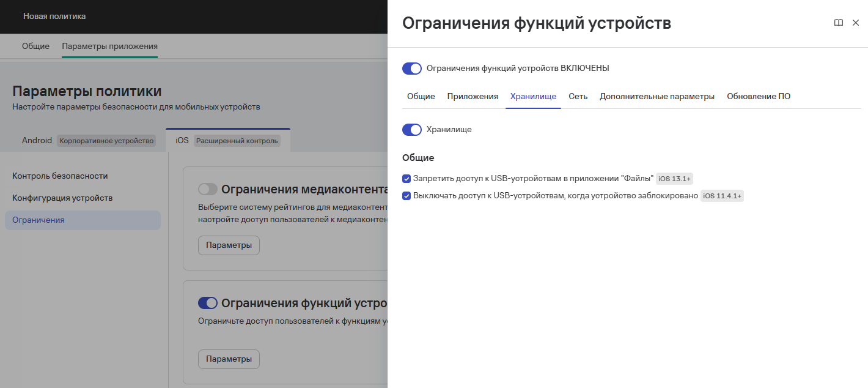
Task: Select Параметры приложения tab
Action: point(110,46)
